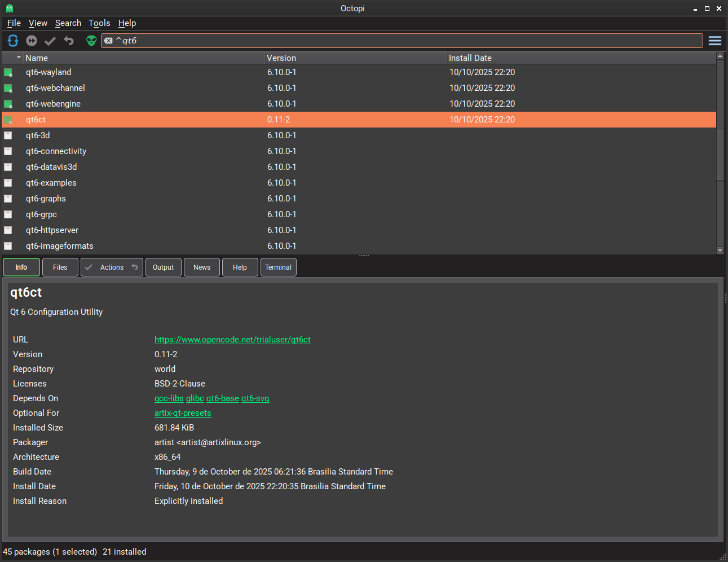Click uninstalled status icon of qt6-imageformats

click(x=8, y=246)
